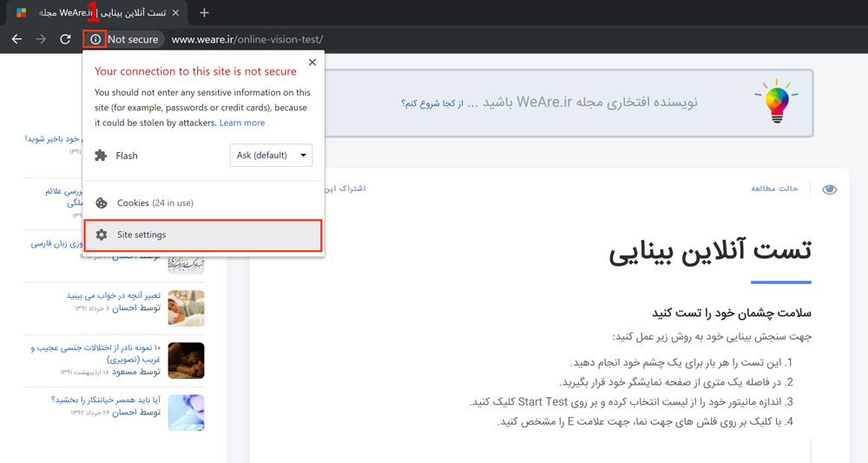The height and width of the screenshot is (463, 868).
Task: Open the blue-toned thumbnail of the last article
Action: click(x=186, y=413)
